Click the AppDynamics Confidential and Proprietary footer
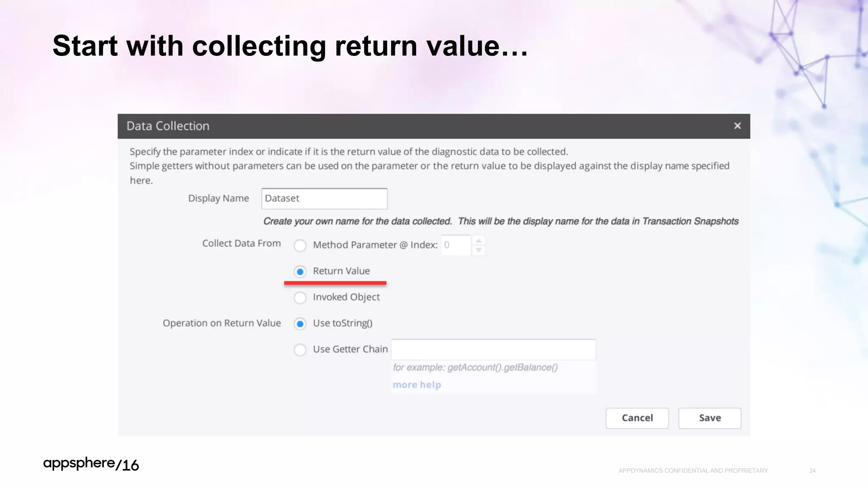Viewport: 868px width, 488px height. [693, 471]
